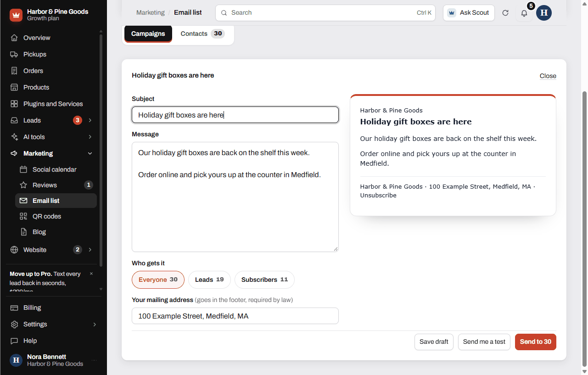Go to Marketing in the breadcrumb
The width and height of the screenshot is (588, 375).
point(151,12)
